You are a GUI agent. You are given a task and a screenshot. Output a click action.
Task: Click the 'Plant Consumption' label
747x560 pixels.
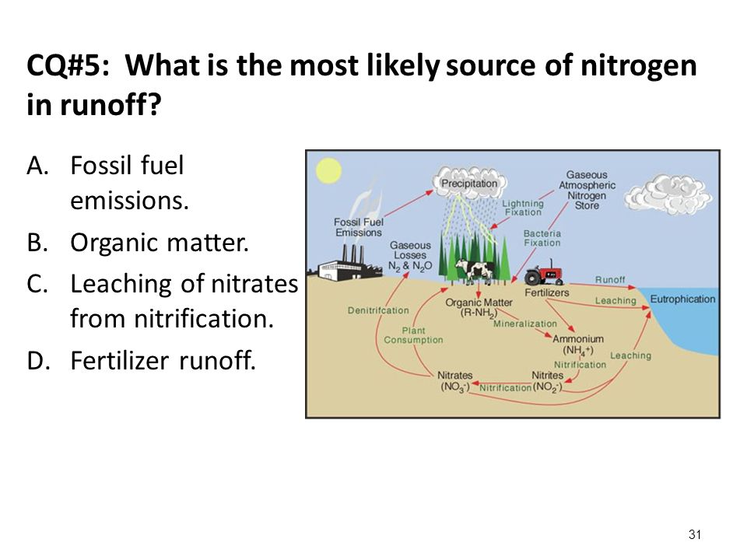pyautogui.click(x=413, y=335)
